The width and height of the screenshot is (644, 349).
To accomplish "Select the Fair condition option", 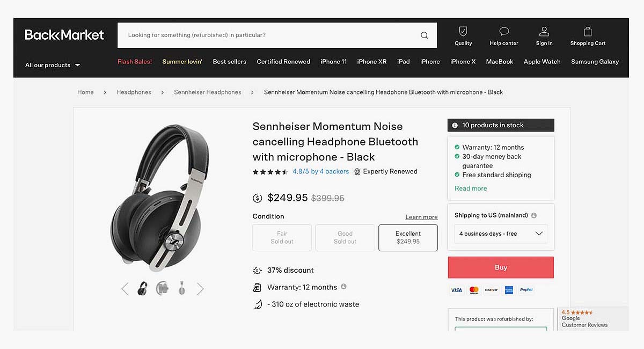I will 282,237.
